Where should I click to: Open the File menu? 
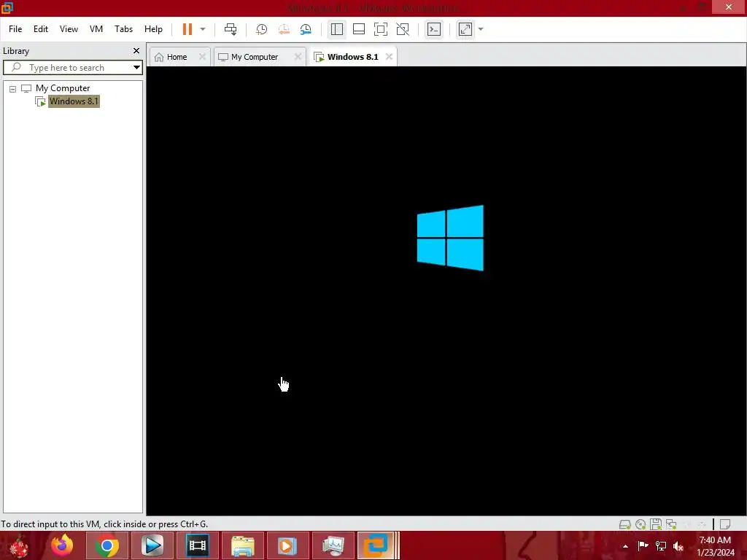coord(15,29)
